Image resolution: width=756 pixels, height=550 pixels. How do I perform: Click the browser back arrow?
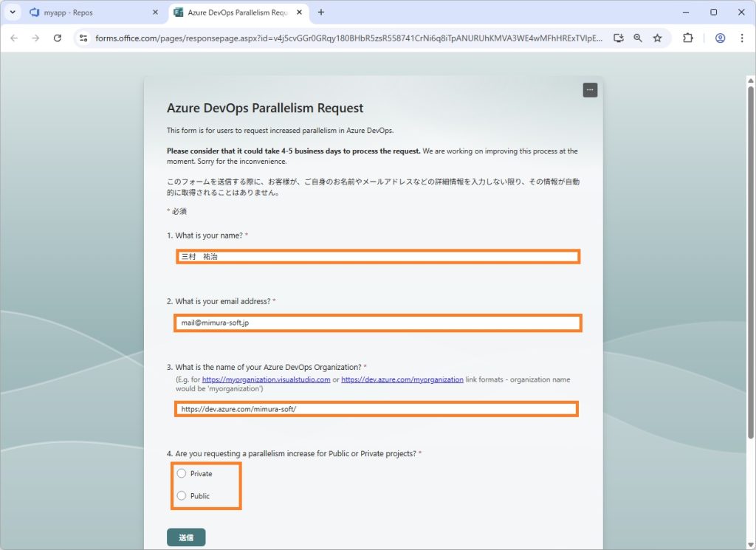point(14,38)
